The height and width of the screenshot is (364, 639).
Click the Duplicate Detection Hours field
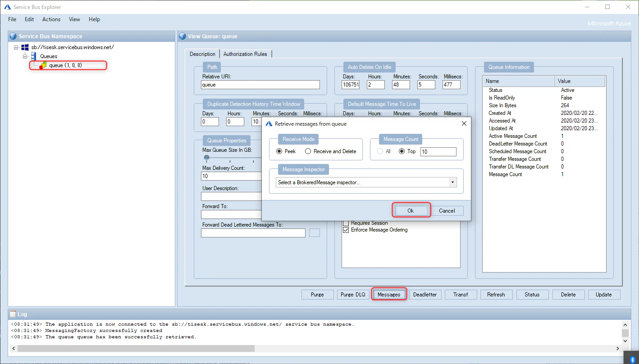tap(235, 122)
